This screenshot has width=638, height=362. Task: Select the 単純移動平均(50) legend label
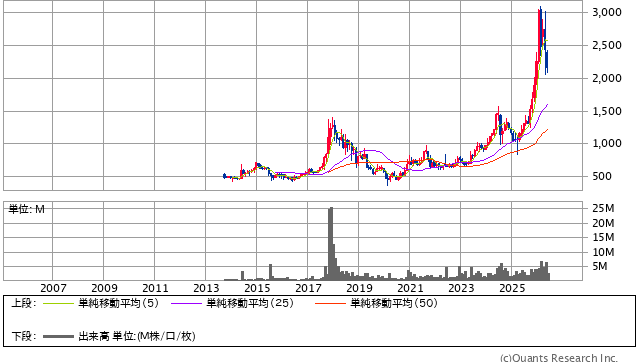click(x=394, y=303)
